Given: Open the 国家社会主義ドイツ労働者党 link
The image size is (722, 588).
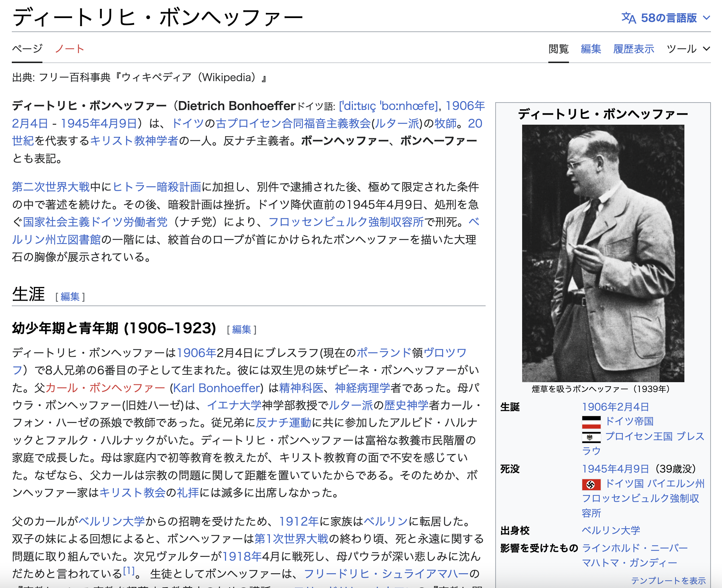Looking at the screenshot, I should click(x=96, y=222).
